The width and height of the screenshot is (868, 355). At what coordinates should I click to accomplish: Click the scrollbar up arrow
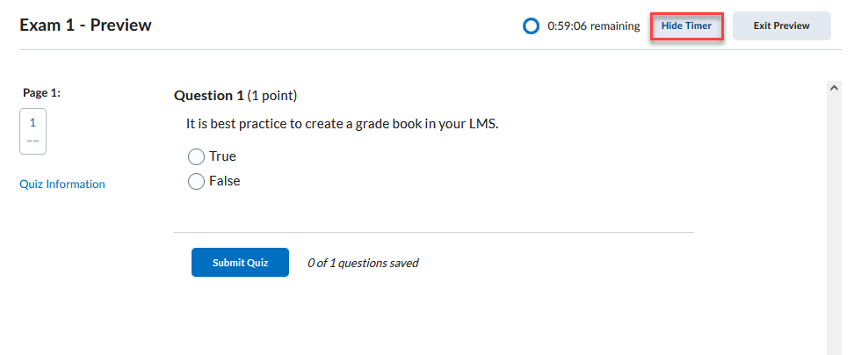point(835,88)
